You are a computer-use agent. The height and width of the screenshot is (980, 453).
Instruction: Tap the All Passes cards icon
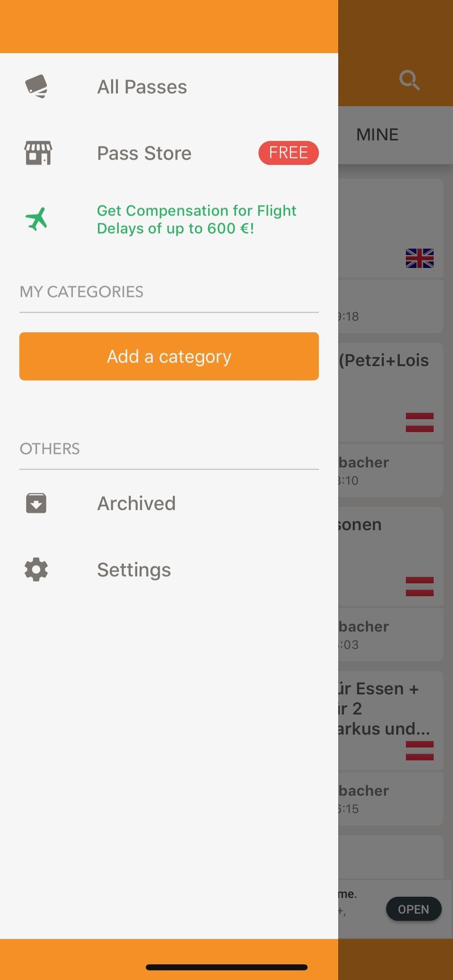point(36,86)
